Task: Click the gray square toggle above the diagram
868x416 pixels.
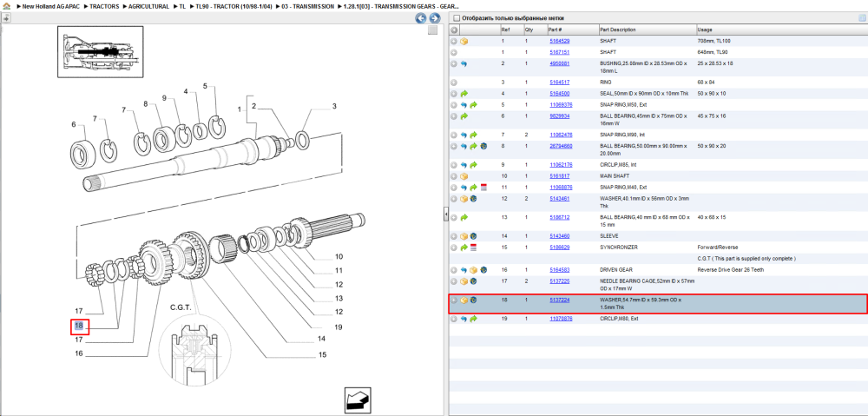Action: click(x=432, y=30)
